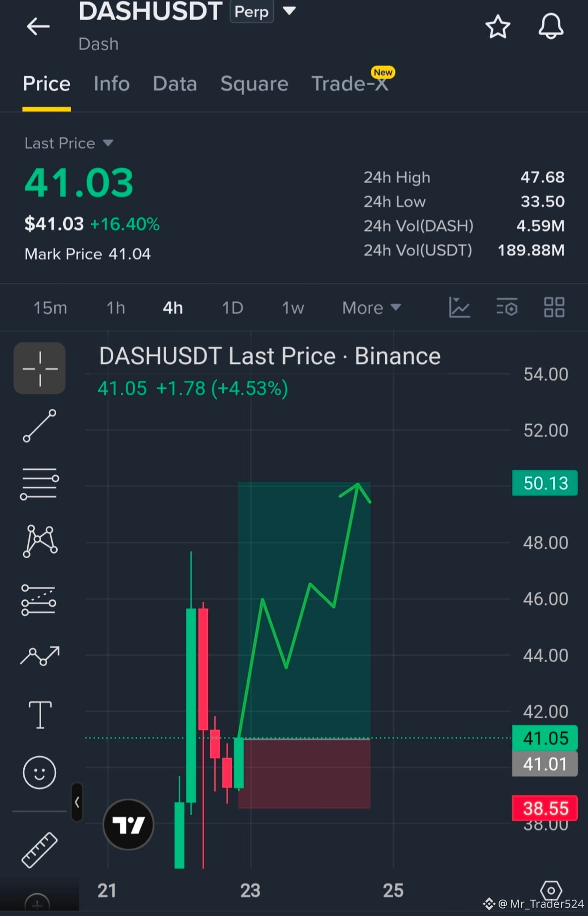Click the TradingView logo badge

pos(128,825)
